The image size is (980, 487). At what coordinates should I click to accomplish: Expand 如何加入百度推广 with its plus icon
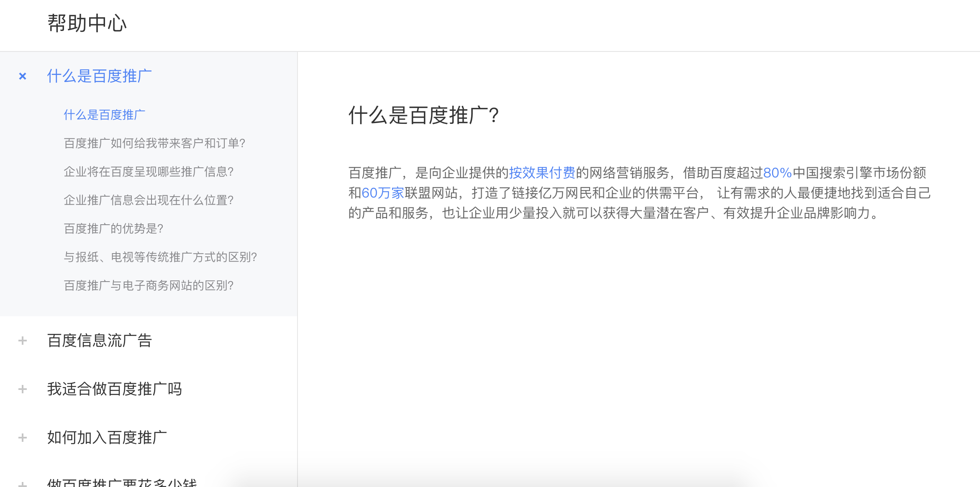click(23, 438)
